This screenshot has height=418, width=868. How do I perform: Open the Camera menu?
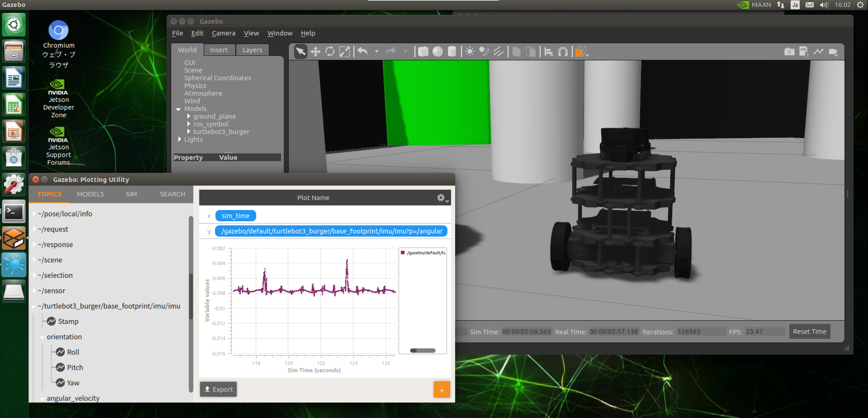click(x=224, y=33)
